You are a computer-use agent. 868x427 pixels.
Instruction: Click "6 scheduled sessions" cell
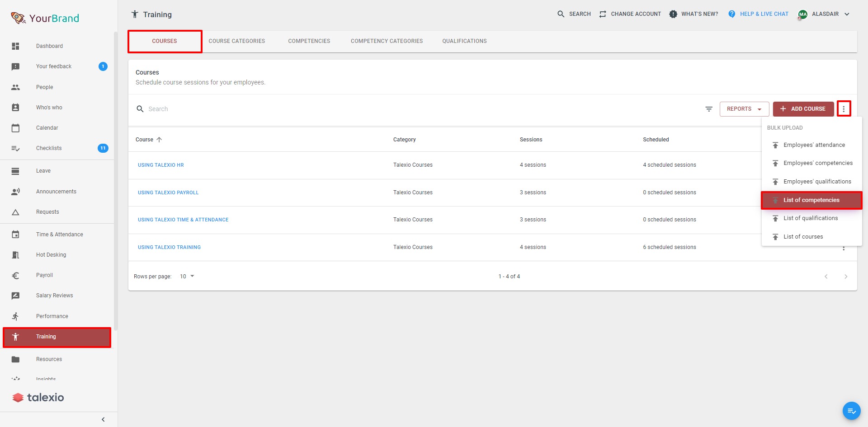click(670, 247)
